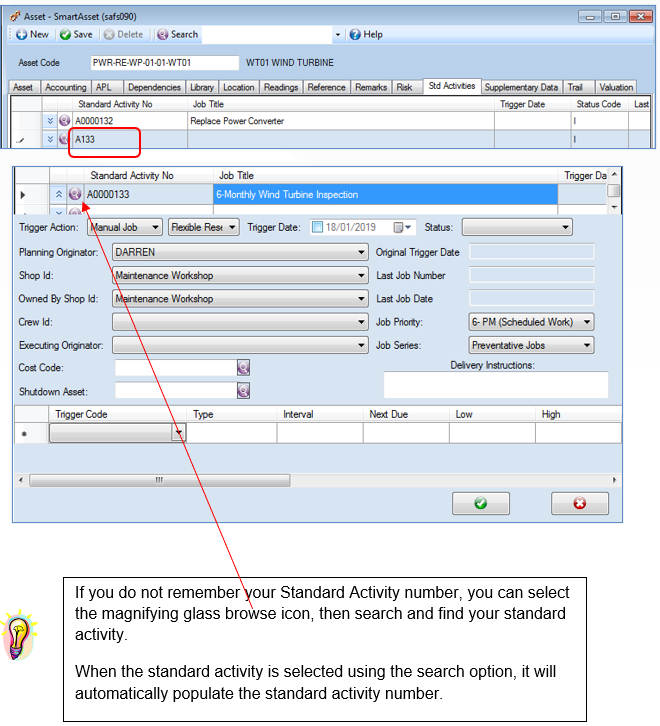Switch to the Readings tab

(281, 87)
